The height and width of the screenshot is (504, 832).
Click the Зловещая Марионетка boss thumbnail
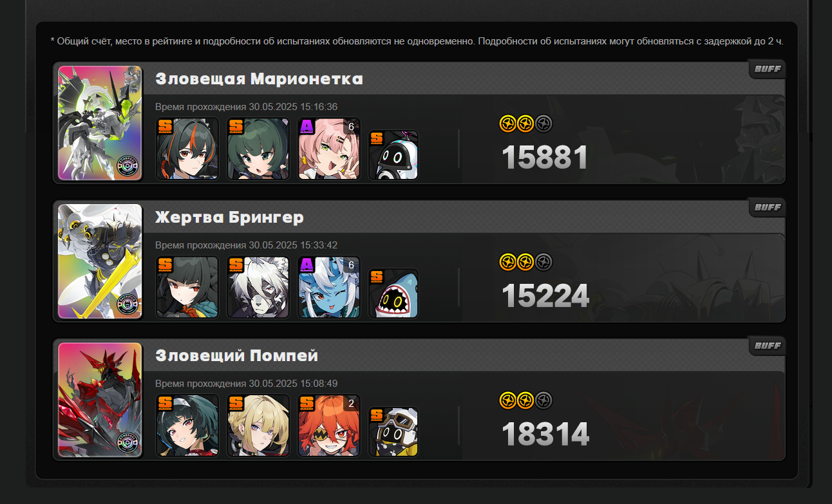[x=100, y=123]
